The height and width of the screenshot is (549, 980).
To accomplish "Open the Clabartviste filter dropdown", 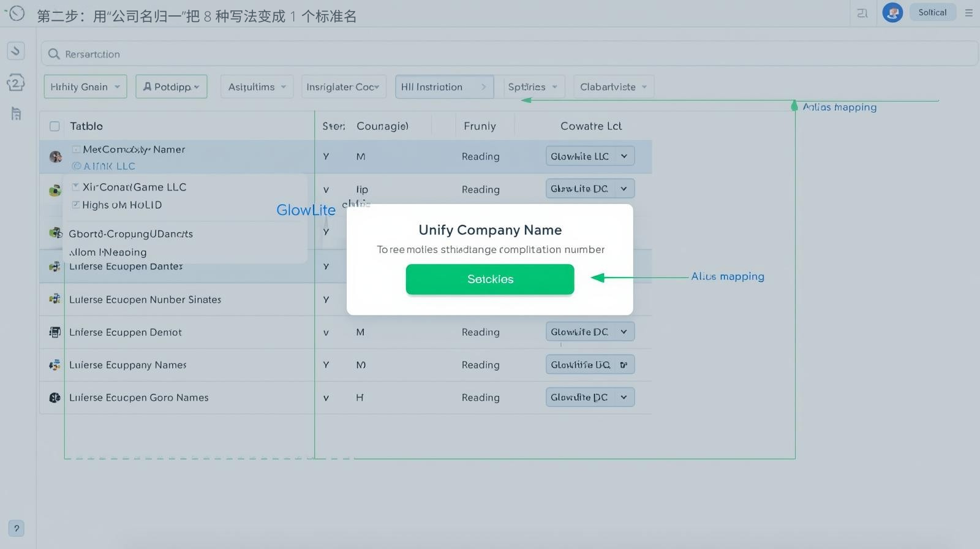I will 613,87.
